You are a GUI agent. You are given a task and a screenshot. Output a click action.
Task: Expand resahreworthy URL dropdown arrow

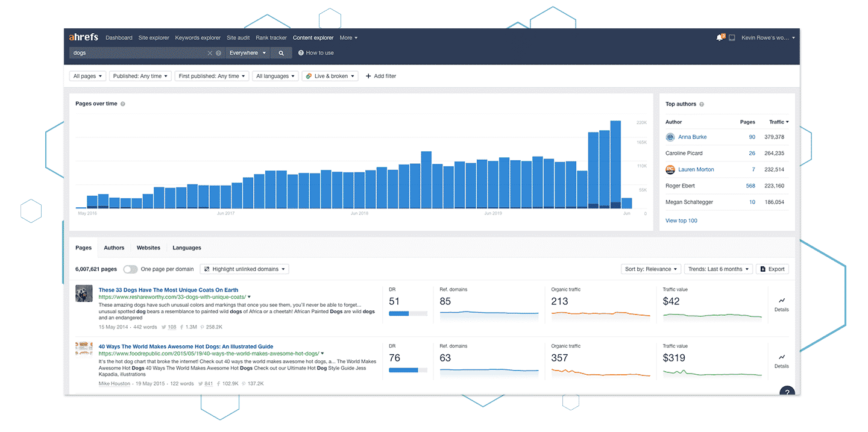point(250,297)
